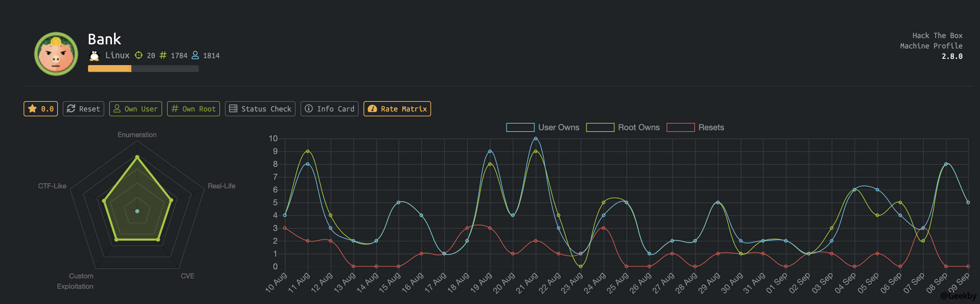Toggle the Root Owns legend swatch
The width and height of the screenshot is (980, 304).
tap(600, 127)
